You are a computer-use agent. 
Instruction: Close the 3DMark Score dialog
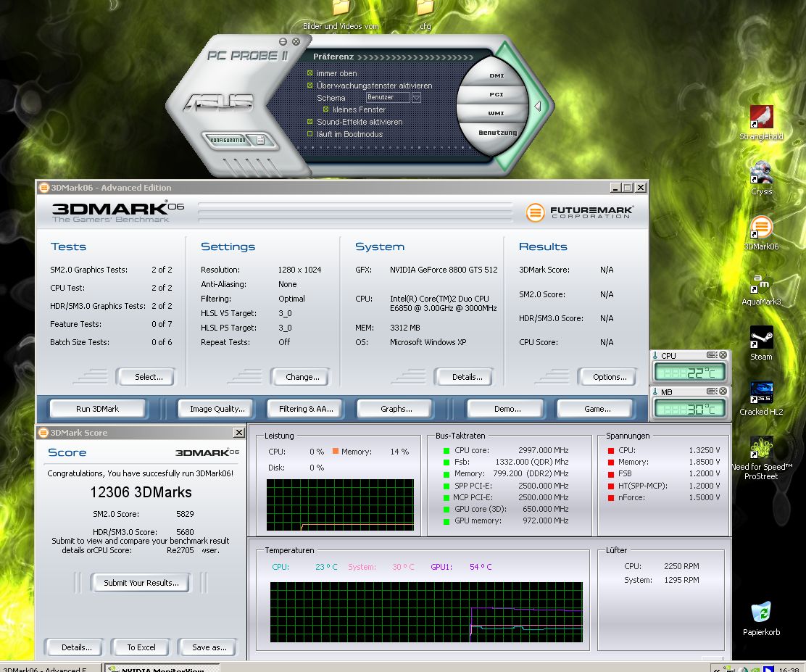click(239, 432)
